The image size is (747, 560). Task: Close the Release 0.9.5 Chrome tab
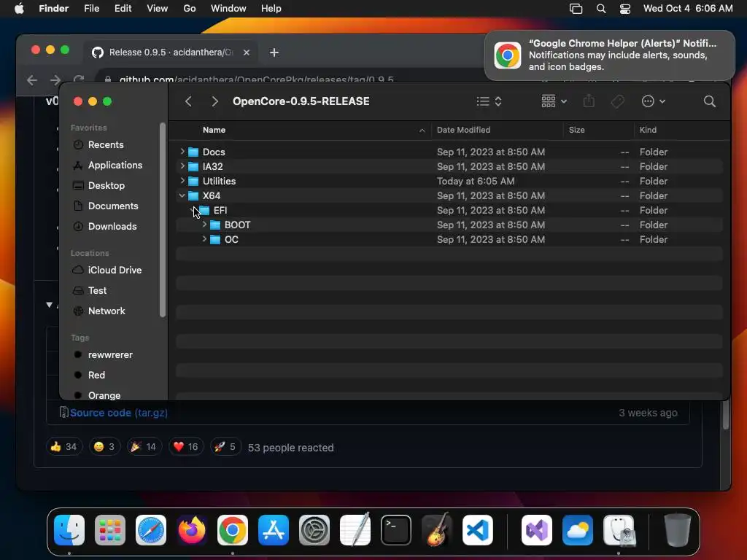coord(247,52)
